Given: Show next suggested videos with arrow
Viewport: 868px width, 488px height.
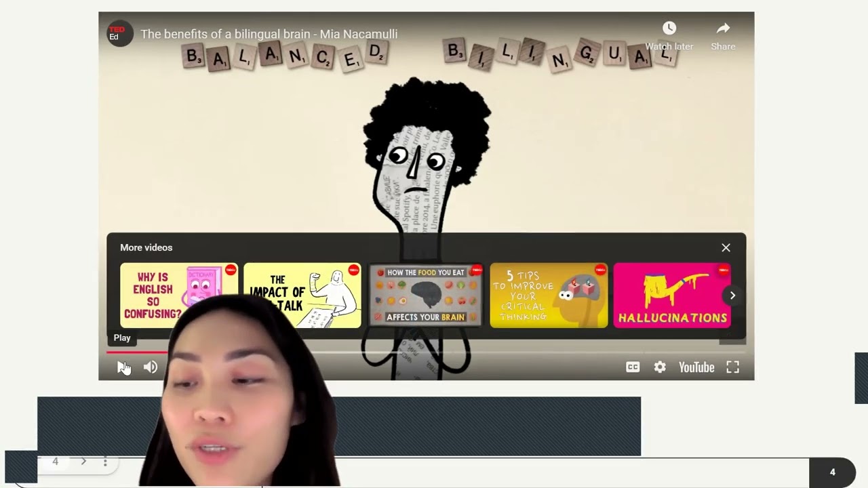Looking at the screenshot, I should click(x=732, y=296).
